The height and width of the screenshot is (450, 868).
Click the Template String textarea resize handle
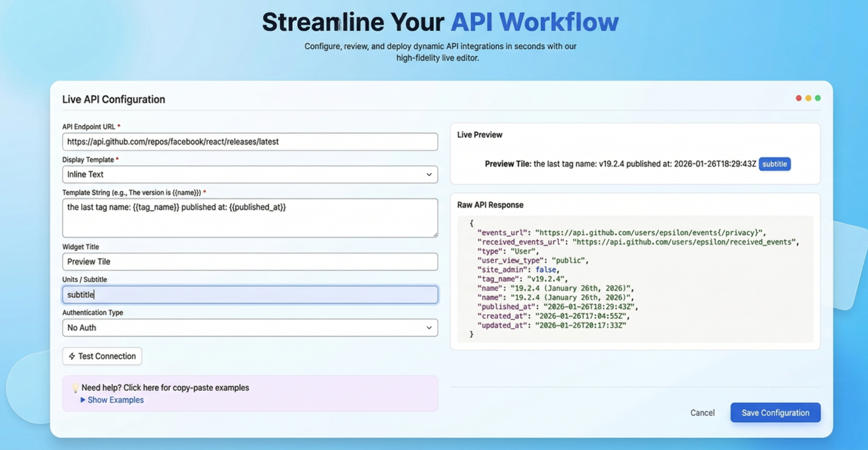tap(435, 235)
